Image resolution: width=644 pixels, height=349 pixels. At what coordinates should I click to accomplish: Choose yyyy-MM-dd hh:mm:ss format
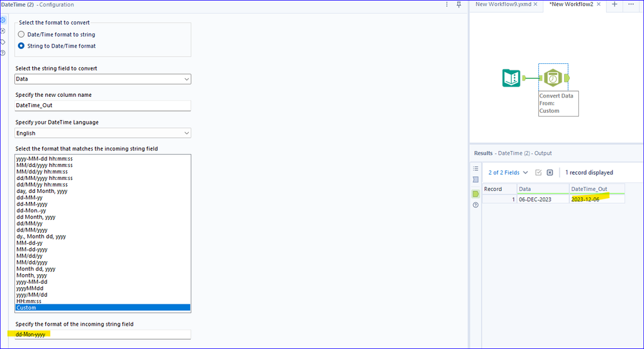coord(102,159)
